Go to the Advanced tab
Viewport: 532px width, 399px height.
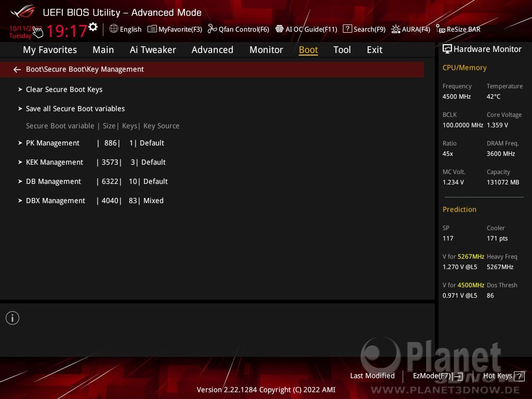(x=212, y=50)
